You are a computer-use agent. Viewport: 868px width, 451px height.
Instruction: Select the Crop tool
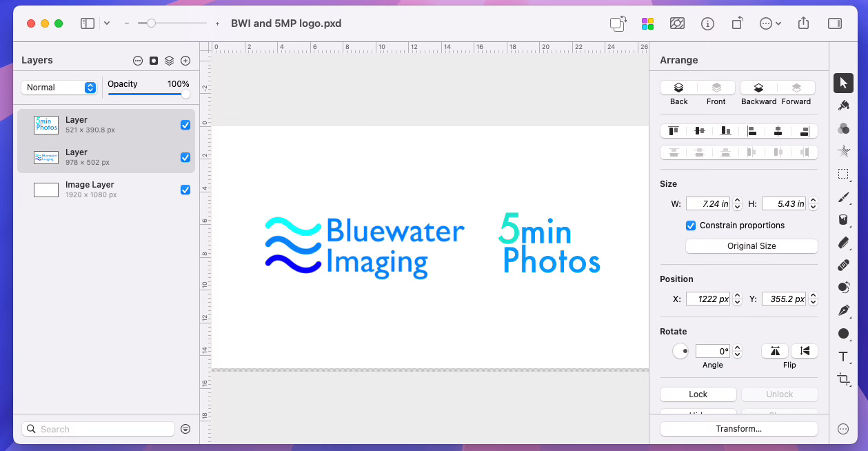point(843,379)
